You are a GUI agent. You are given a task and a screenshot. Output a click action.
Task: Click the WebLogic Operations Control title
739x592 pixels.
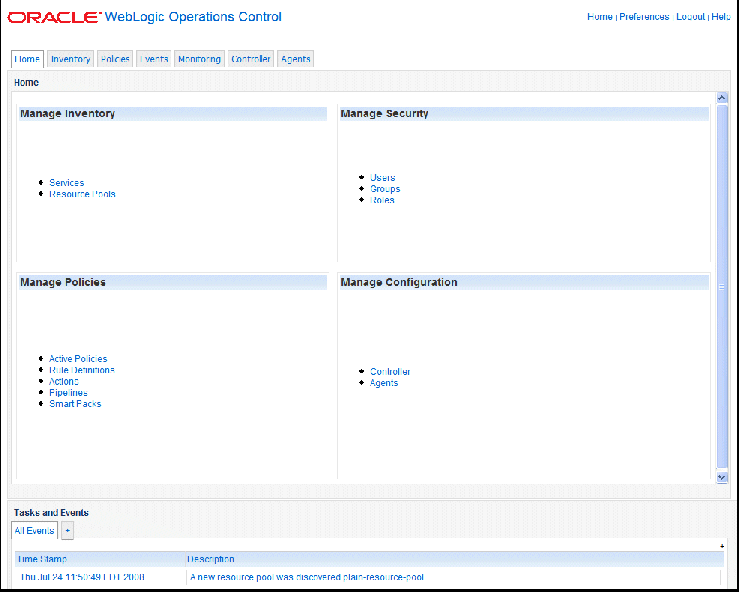tap(193, 17)
